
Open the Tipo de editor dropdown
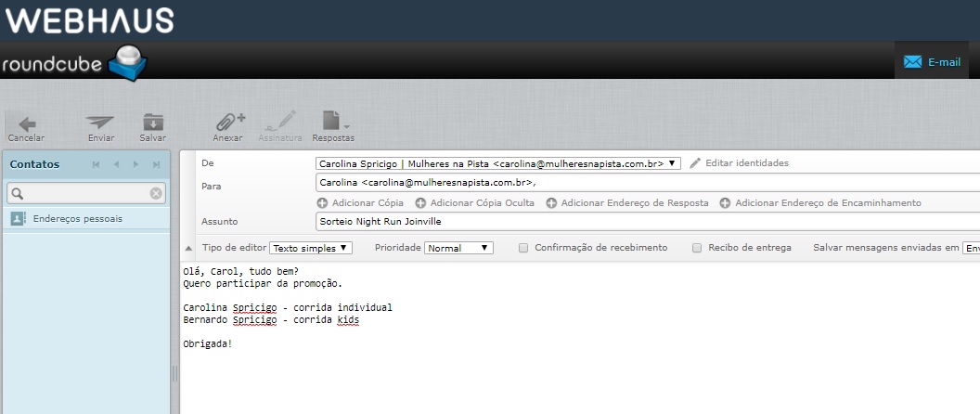click(x=311, y=248)
